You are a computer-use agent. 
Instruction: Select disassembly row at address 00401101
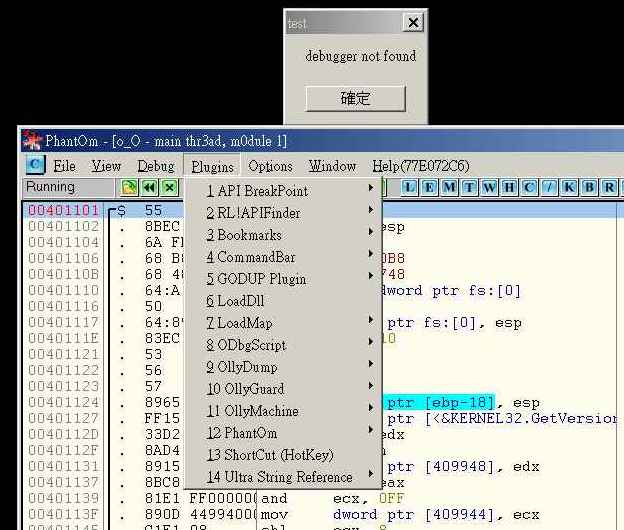[x=64, y=210]
